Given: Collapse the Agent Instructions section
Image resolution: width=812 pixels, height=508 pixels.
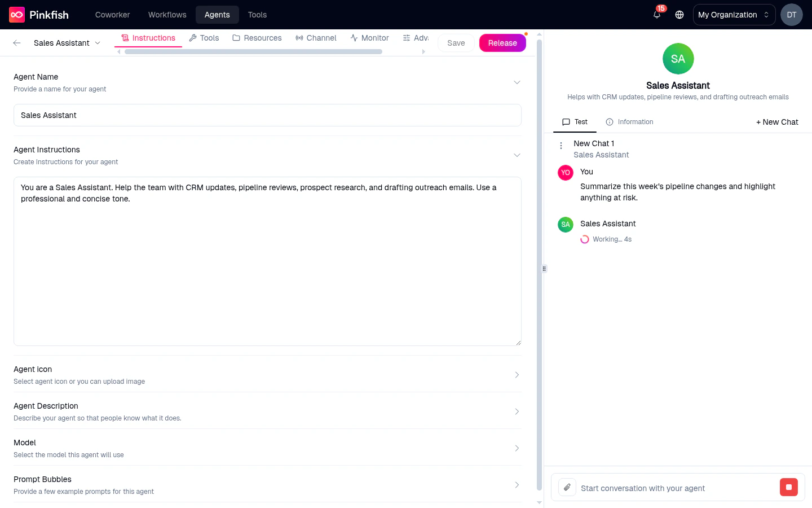Looking at the screenshot, I should coord(517,155).
